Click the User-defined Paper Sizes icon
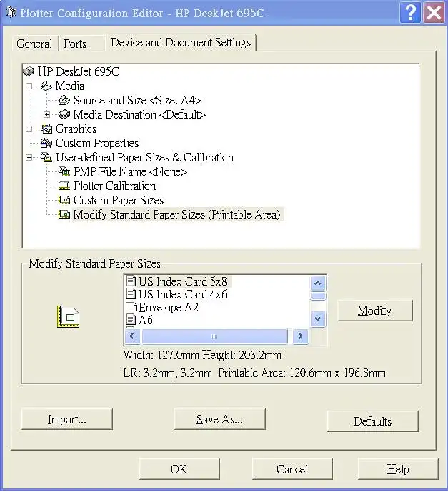Viewport: 448px width, 492px height. pos(46,157)
